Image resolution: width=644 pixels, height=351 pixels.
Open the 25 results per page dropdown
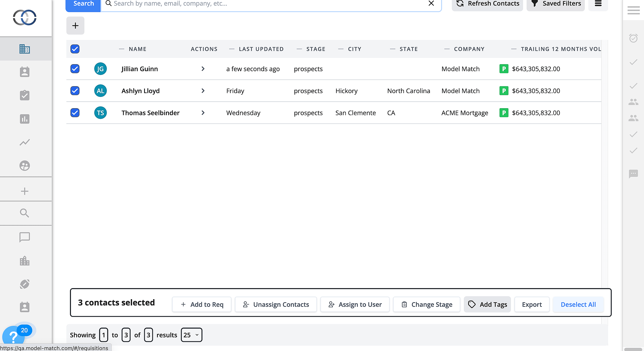coord(191,335)
